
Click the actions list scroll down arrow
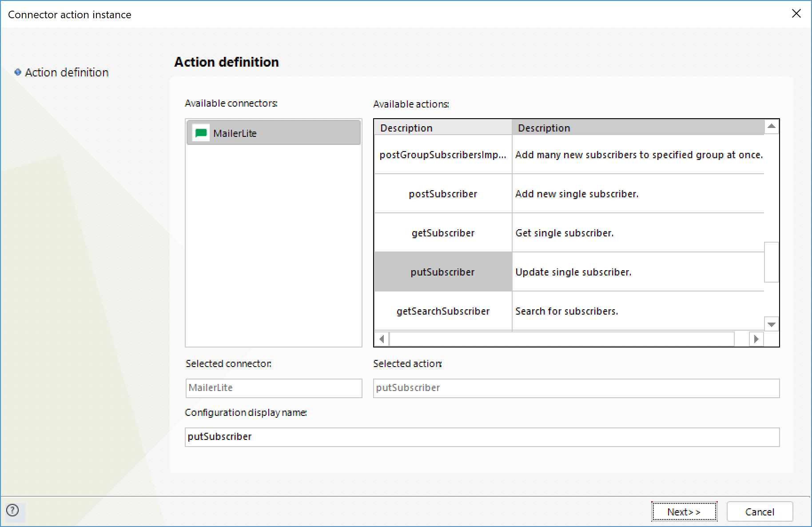pos(772,324)
